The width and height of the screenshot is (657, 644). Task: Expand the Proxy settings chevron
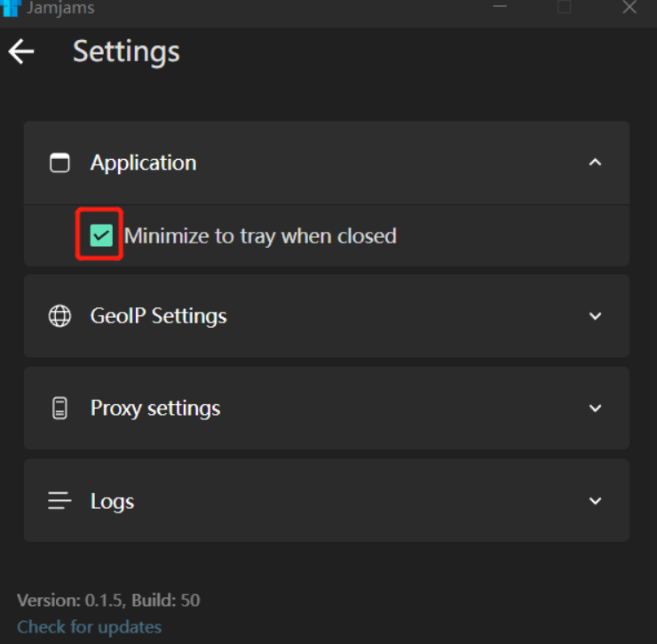click(x=596, y=409)
